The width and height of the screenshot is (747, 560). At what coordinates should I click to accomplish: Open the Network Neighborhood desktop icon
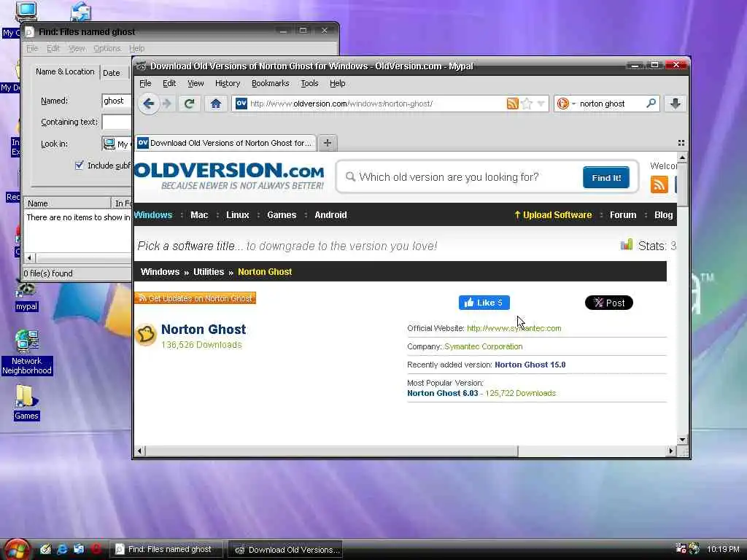pos(27,352)
